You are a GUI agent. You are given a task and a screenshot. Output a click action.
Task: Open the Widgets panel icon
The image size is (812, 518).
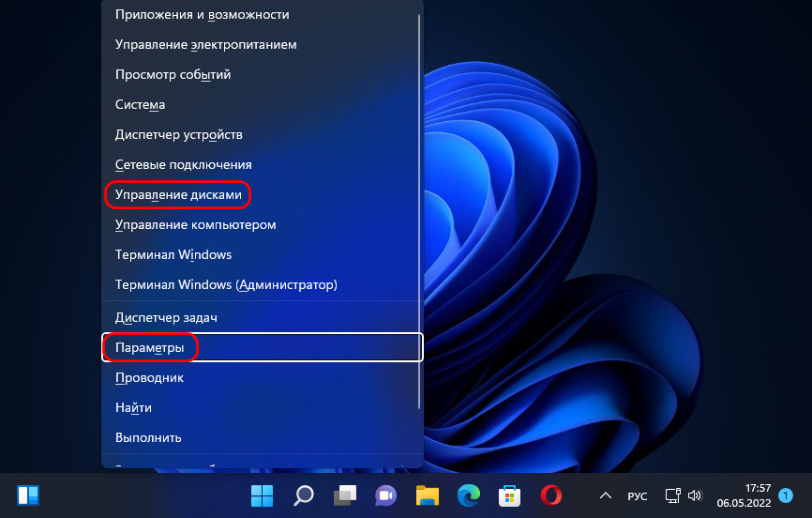pyautogui.click(x=28, y=495)
